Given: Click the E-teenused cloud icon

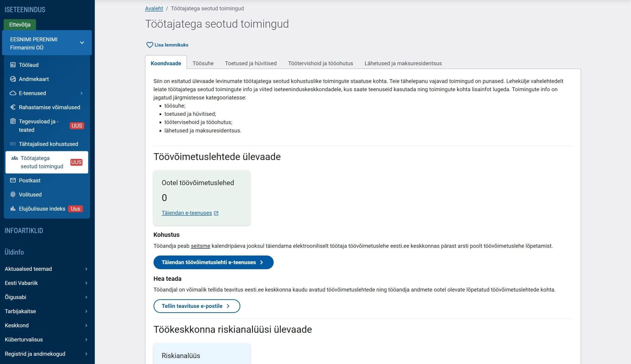Looking at the screenshot, I should click(13, 93).
